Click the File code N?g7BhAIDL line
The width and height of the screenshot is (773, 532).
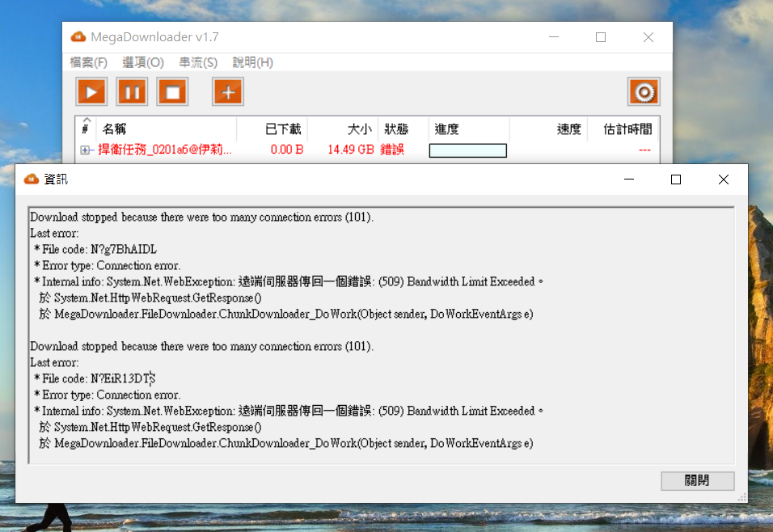coord(95,250)
